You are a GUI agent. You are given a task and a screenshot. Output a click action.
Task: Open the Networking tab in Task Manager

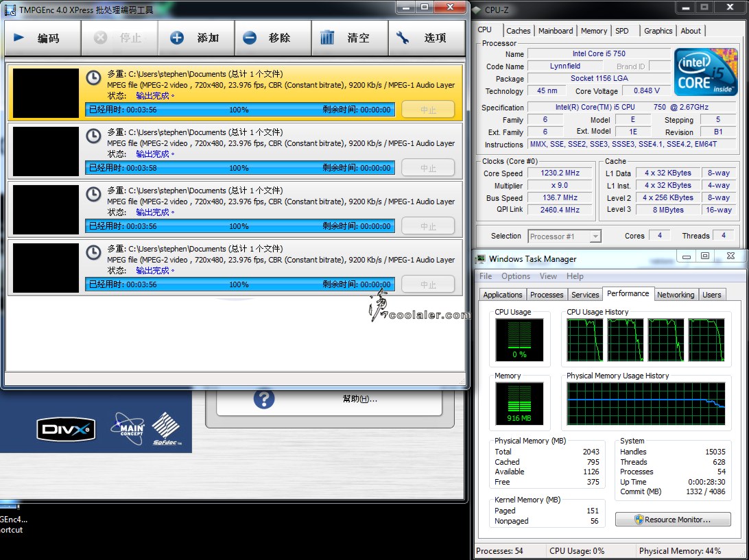pos(676,295)
